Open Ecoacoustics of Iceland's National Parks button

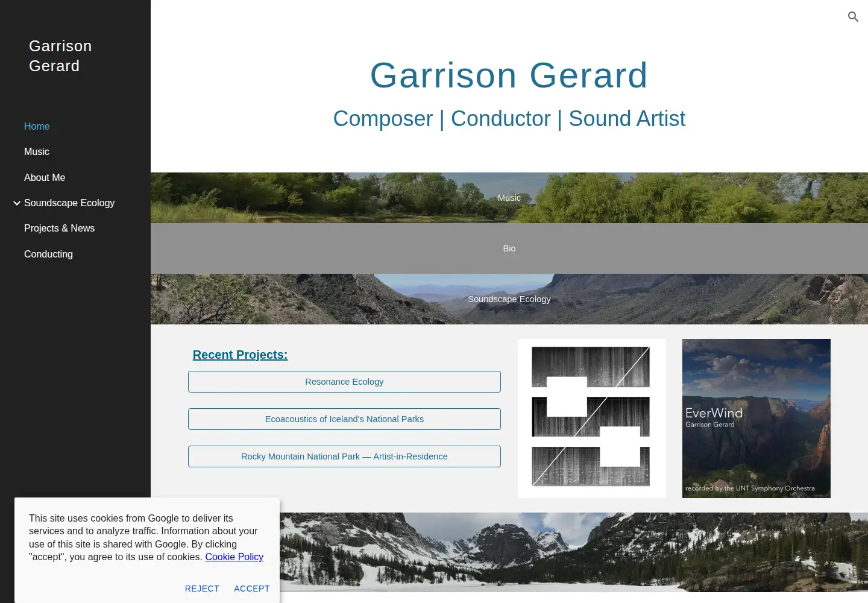344,419
